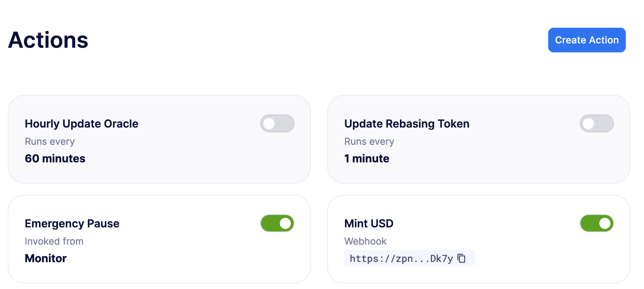644x289 pixels.
Task: Click the Webhook label under Mint USD
Action: (x=365, y=241)
